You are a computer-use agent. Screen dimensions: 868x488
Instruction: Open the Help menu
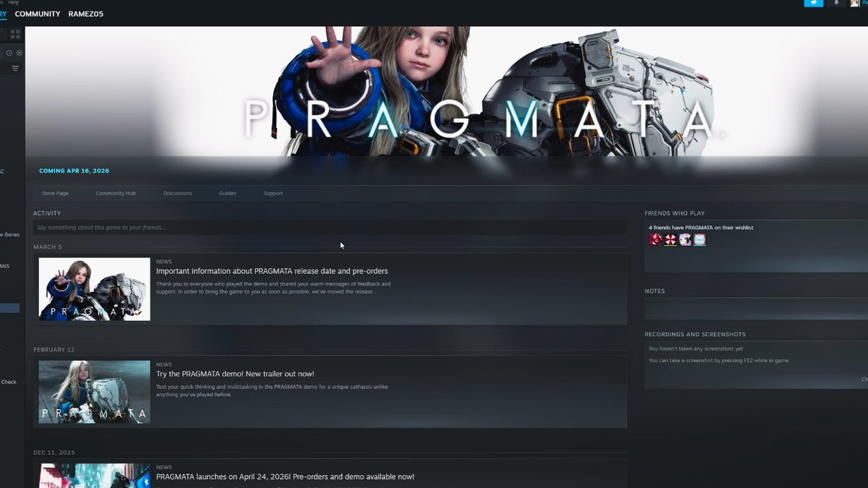tap(14, 2)
